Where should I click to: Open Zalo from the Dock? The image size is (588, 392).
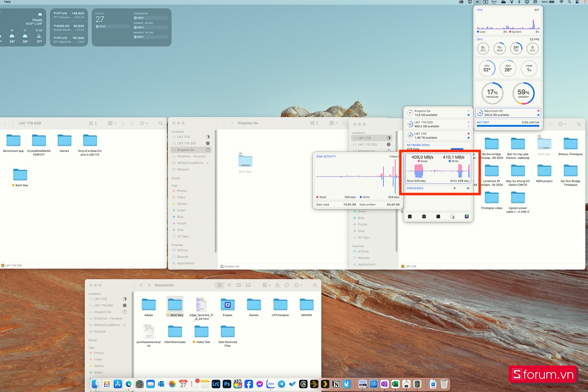[x=270, y=384]
